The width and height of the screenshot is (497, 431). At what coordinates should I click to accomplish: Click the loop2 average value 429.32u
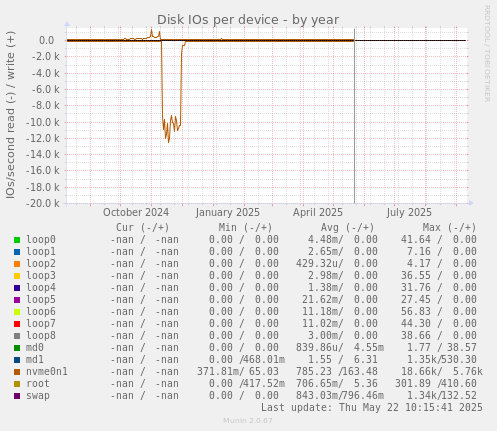(318, 264)
